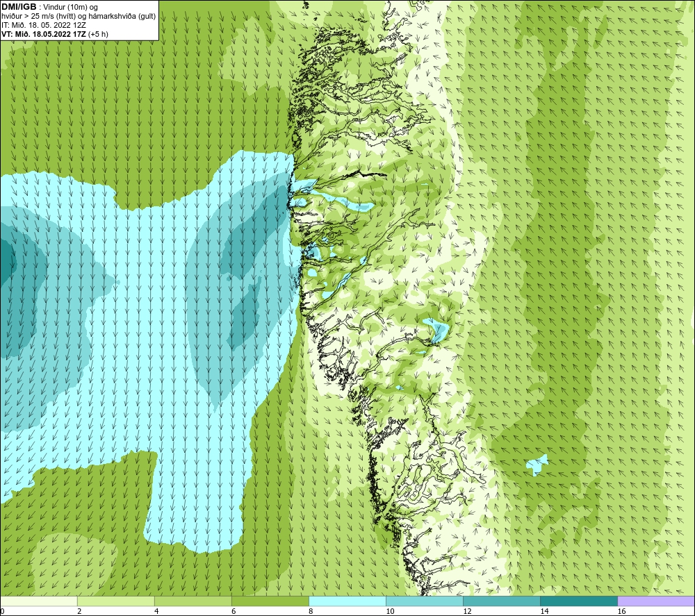Click the 'VT: Mið. 18.05.2022 17Z' valid time
The image size is (695, 616).
44,34
